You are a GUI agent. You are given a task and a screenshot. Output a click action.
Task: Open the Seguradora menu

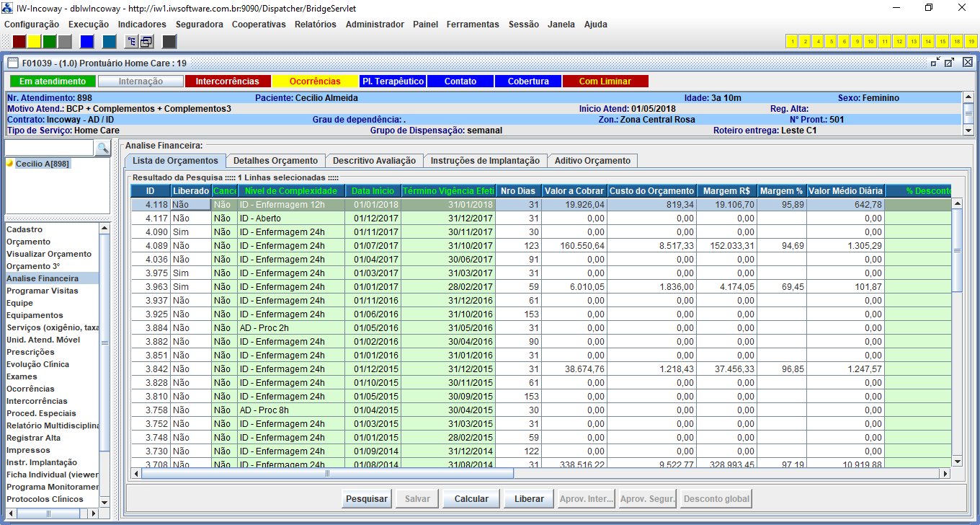click(x=199, y=24)
